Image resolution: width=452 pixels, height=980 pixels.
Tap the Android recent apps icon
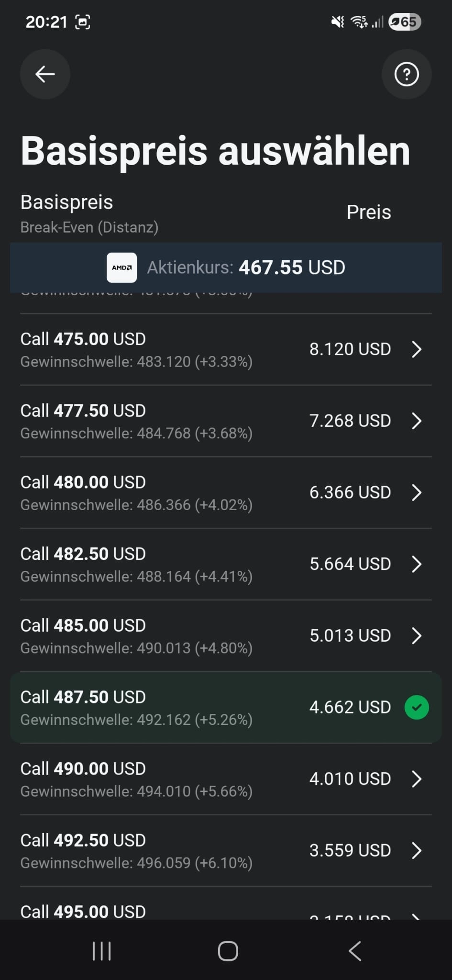point(101,951)
